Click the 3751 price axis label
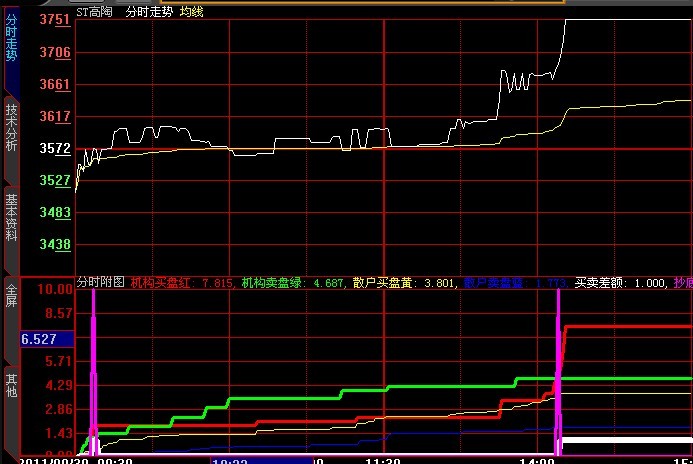The height and width of the screenshot is (464, 693). tap(55, 19)
